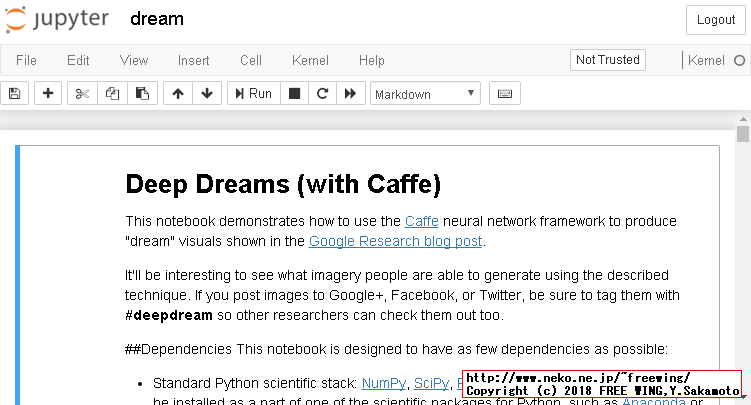Open the command palette keyboard icon
Screen dimensions: 751x405
point(505,94)
